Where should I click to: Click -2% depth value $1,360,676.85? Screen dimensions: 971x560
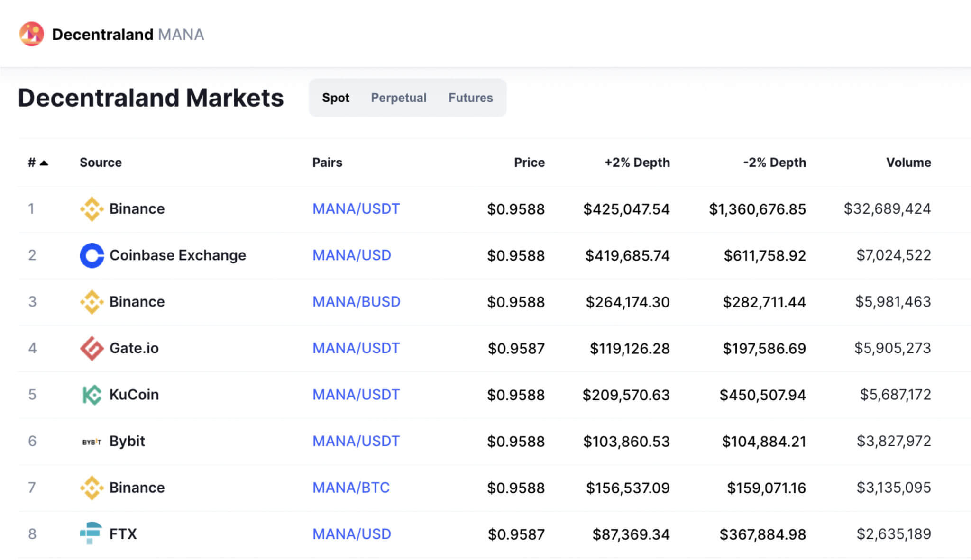click(x=758, y=209)
